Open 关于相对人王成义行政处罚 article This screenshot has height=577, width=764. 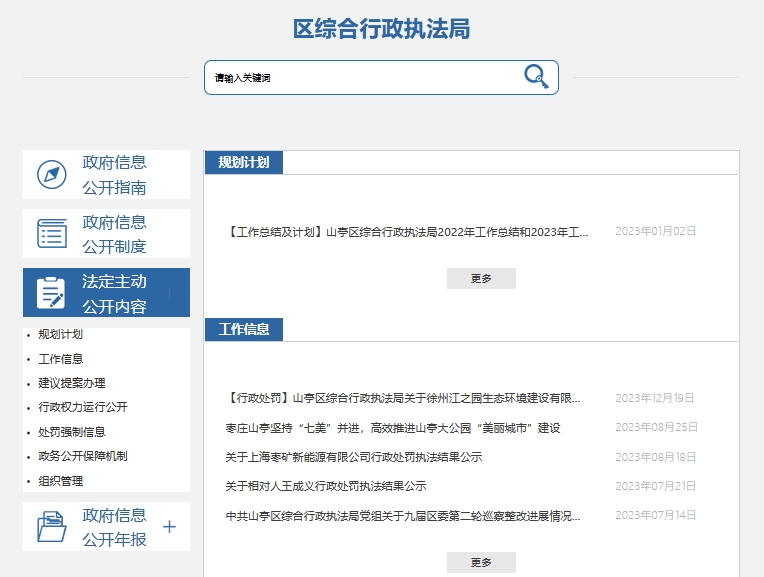pos(326,486)
